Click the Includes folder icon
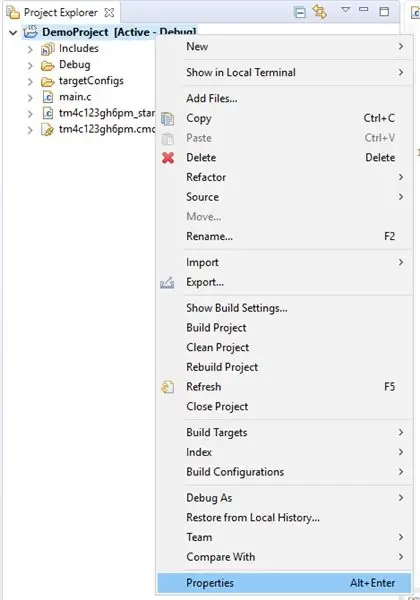The width and height of the screenshot is (420, 600). (x=47, y=49)
